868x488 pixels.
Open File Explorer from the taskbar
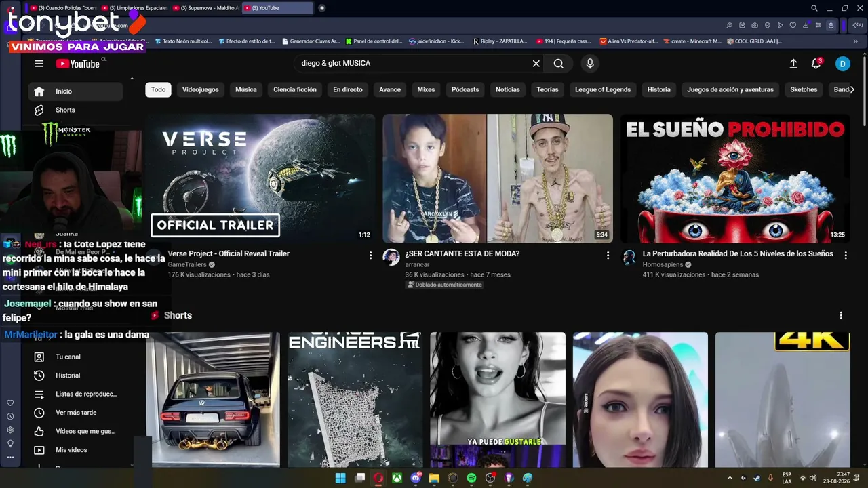(434, 479)
